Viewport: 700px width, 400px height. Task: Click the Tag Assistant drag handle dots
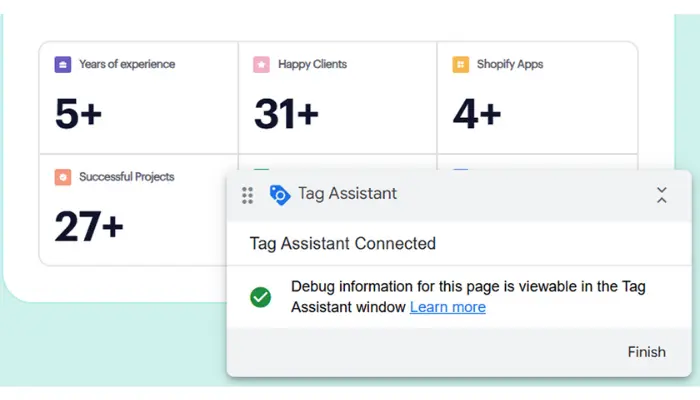pos(247,195)
